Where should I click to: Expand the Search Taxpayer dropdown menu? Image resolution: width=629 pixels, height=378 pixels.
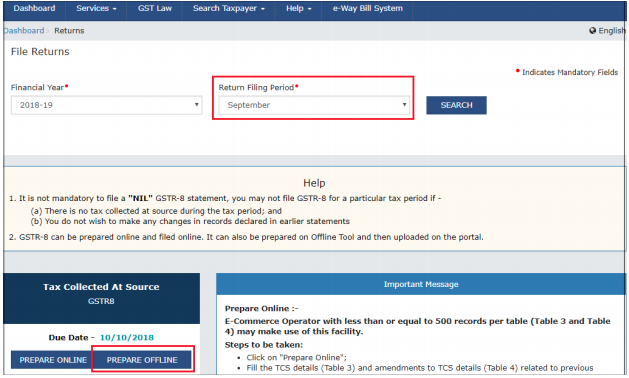click(x=229, y=8)
